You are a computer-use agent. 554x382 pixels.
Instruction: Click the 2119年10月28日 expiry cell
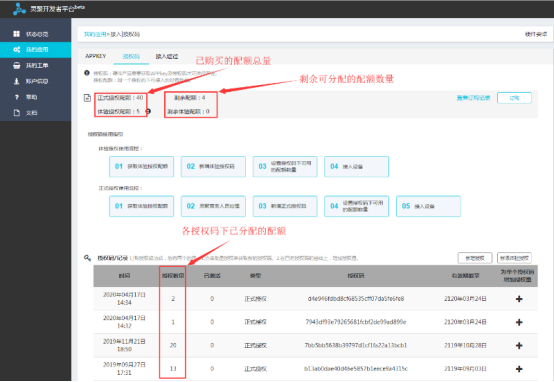pyautogui.click(x=465, y=345)
